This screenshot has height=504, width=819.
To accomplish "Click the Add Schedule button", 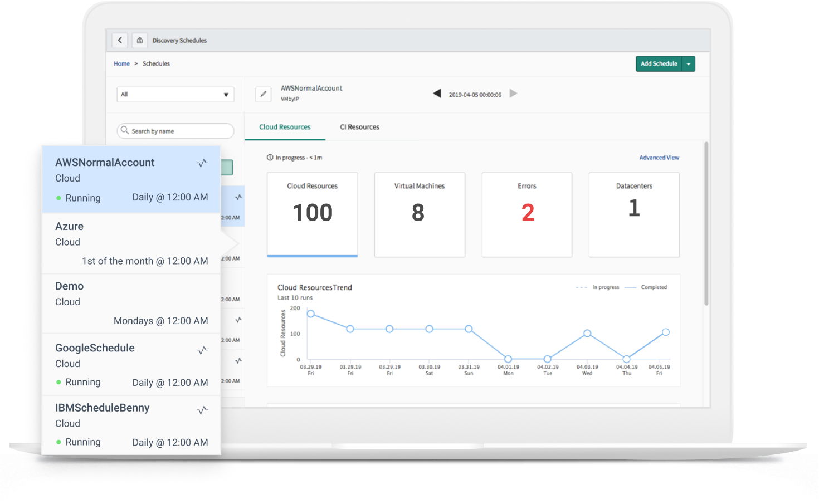I will 659,64.
